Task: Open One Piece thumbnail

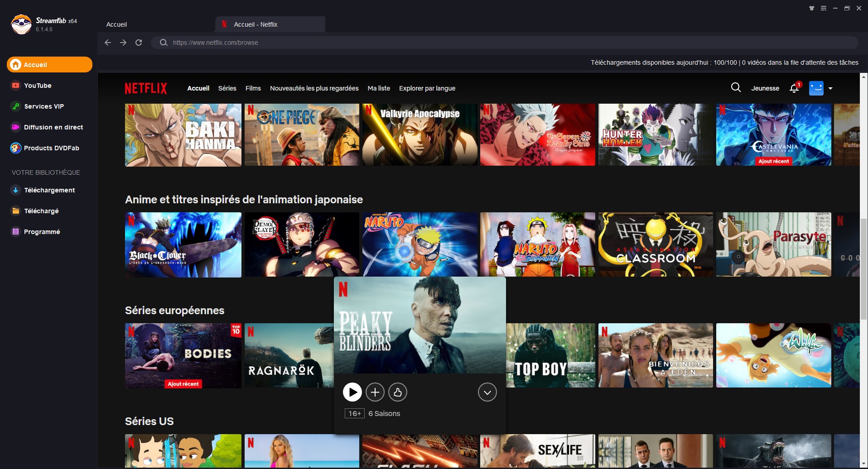Action: pos(302,134)
